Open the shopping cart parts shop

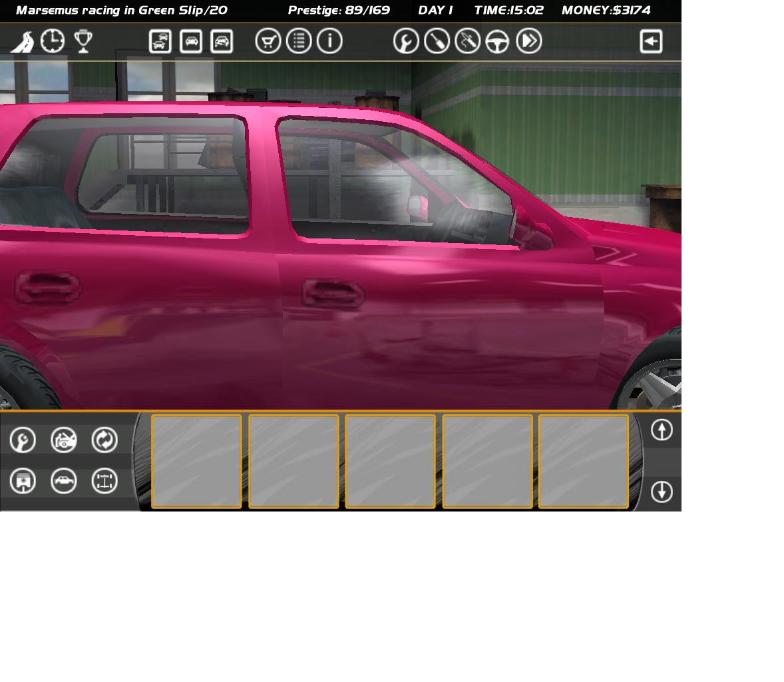click(x=268, y=41)
